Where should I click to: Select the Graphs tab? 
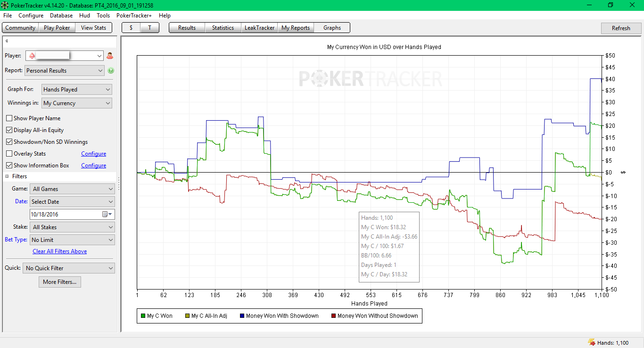pyautogui.click(x=332, y=28)
